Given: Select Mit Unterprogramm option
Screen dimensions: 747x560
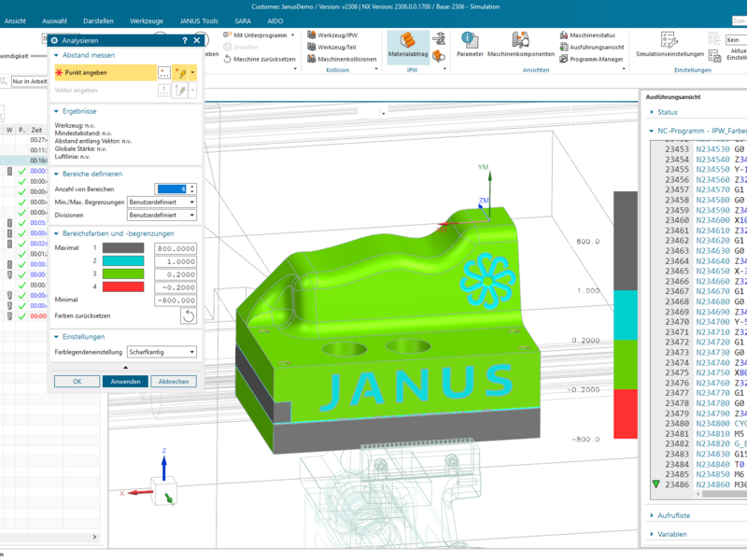Looking at the screenshot, I should [260, 35].
